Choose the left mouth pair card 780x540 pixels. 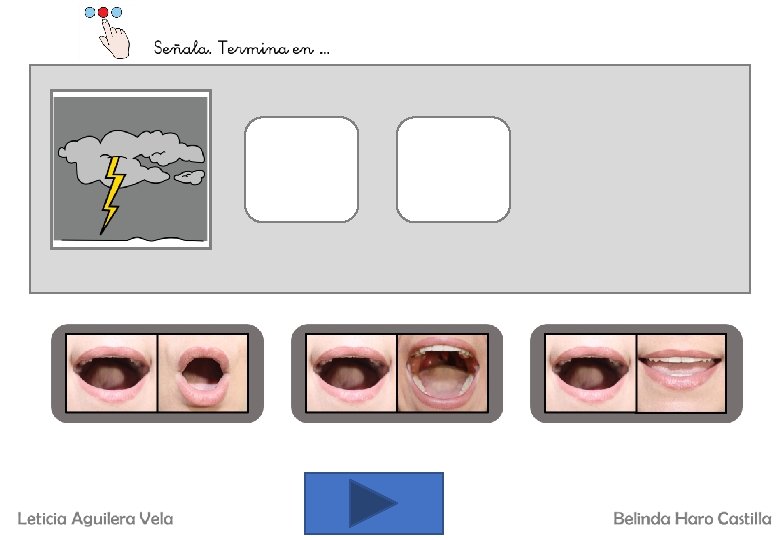[157, 373]
